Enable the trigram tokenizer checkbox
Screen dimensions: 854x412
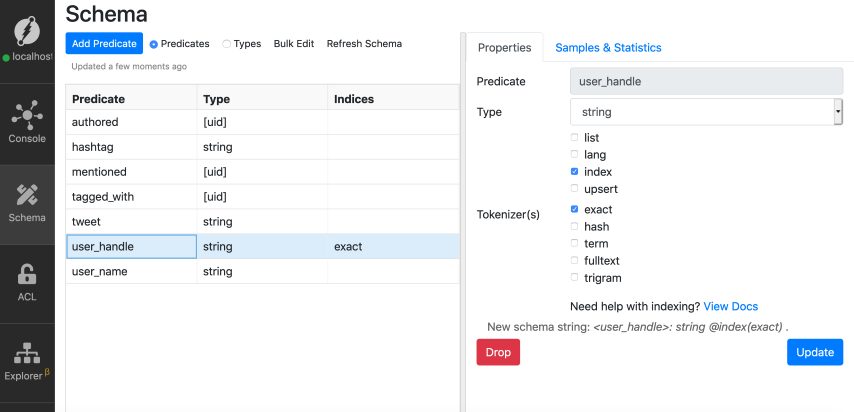tap(574, 278)
